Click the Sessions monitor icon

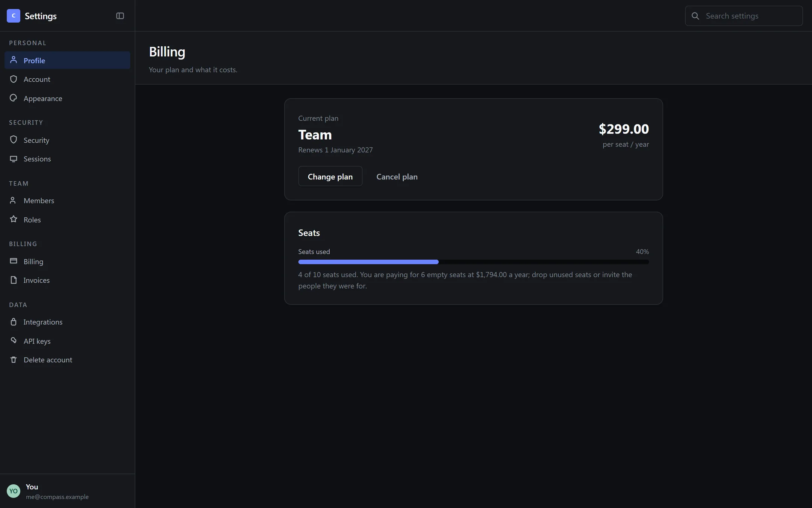click(x=14, y=159)
